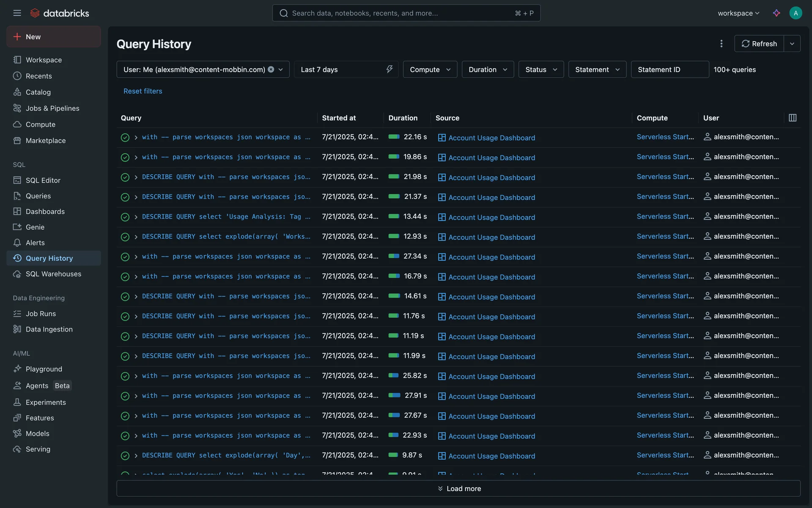Viewport: 812px width, 508px height.
Task: Click the 22.16 s duration bar
Action: (x=394, y=137)
